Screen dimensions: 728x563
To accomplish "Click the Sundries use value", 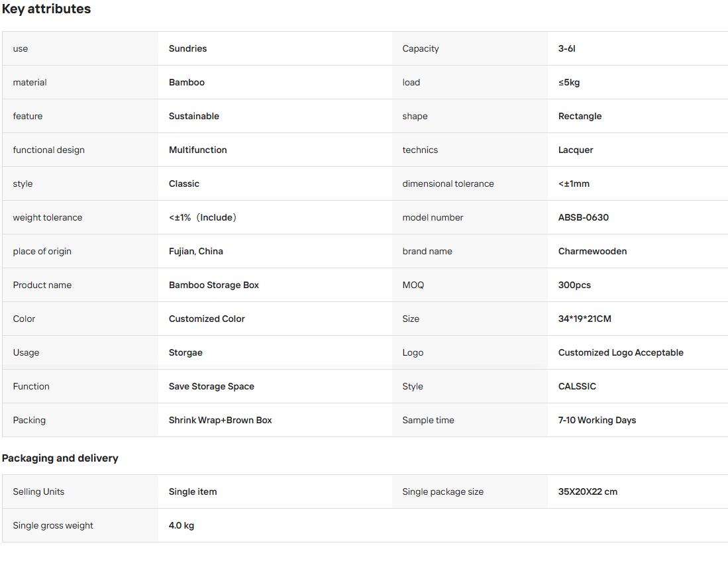I will pyautogui.click(x=187, y=48).
